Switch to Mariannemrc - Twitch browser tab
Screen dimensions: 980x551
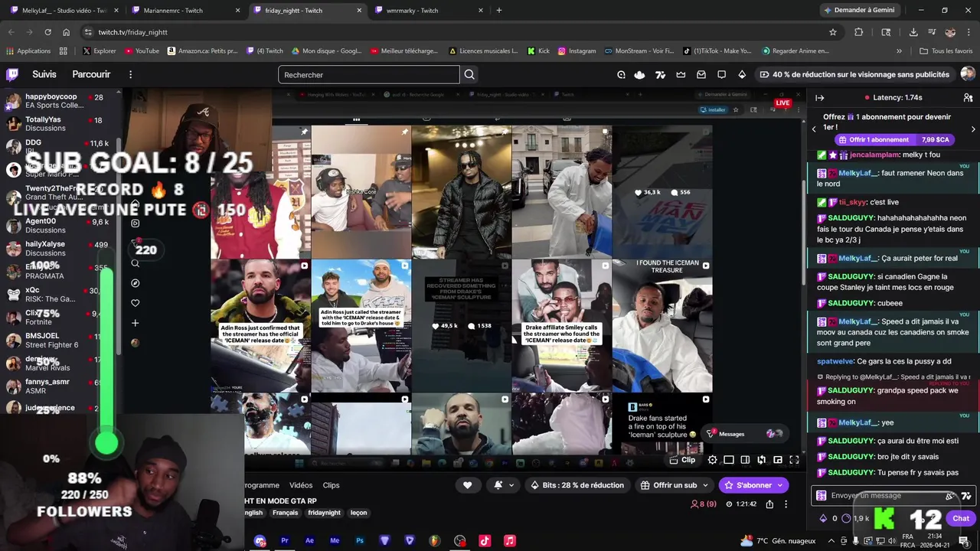[184, 11]
